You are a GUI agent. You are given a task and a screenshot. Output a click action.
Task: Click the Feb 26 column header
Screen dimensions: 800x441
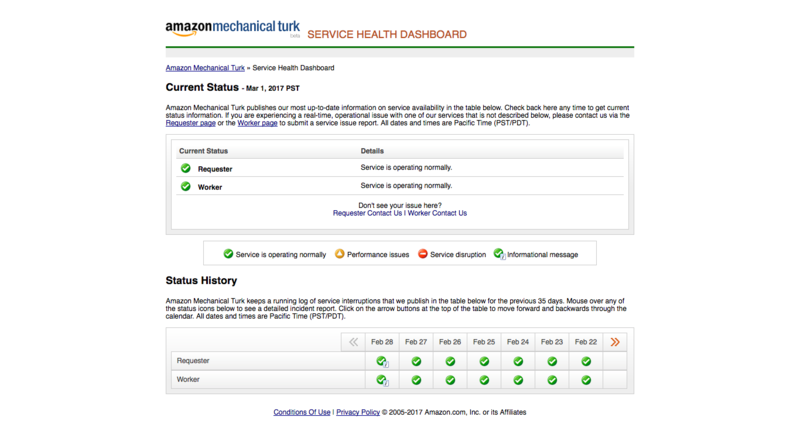[450, 342]
